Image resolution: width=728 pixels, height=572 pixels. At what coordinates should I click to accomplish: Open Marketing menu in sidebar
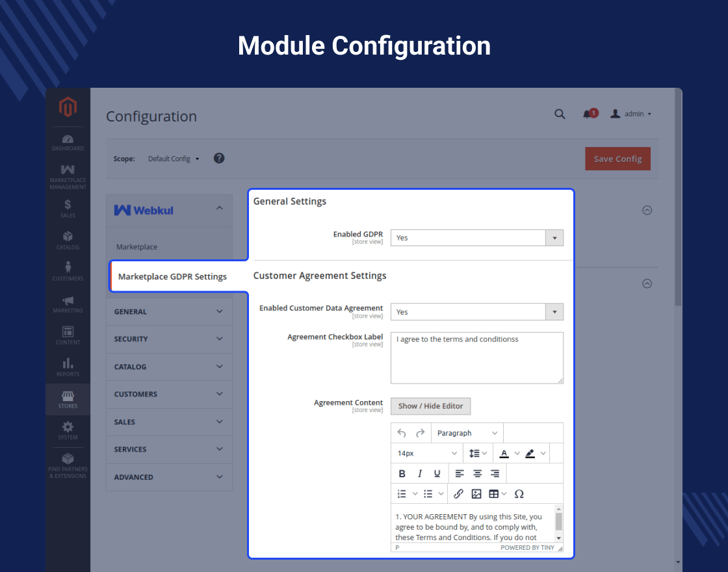click(x=68, y=304)
